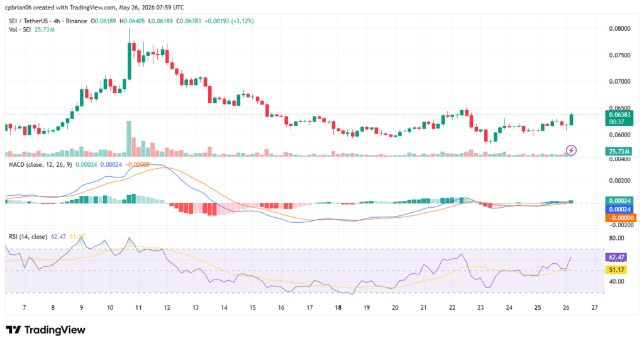Click the 40.00 RSI axis label

(x=616, y=281)
